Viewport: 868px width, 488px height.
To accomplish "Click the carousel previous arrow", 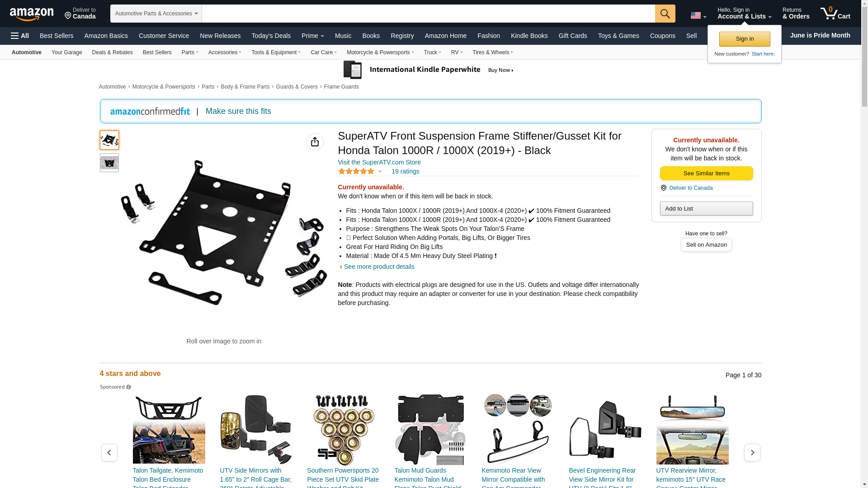I will pos(109,452).
